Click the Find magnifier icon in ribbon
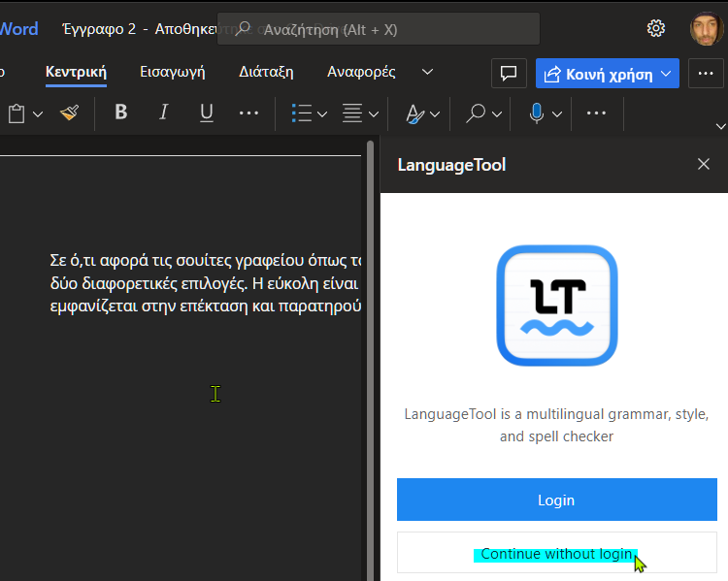Image resolution: width=728 pixels, height=581 pixels. coord(476,113)
